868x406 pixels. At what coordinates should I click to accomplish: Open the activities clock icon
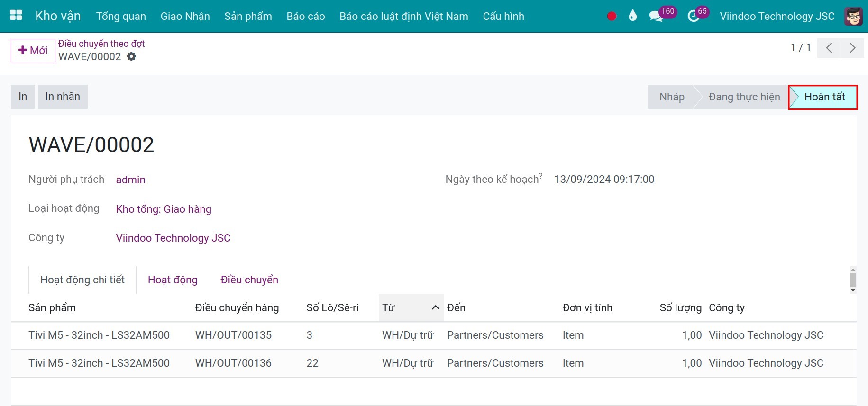693,17
